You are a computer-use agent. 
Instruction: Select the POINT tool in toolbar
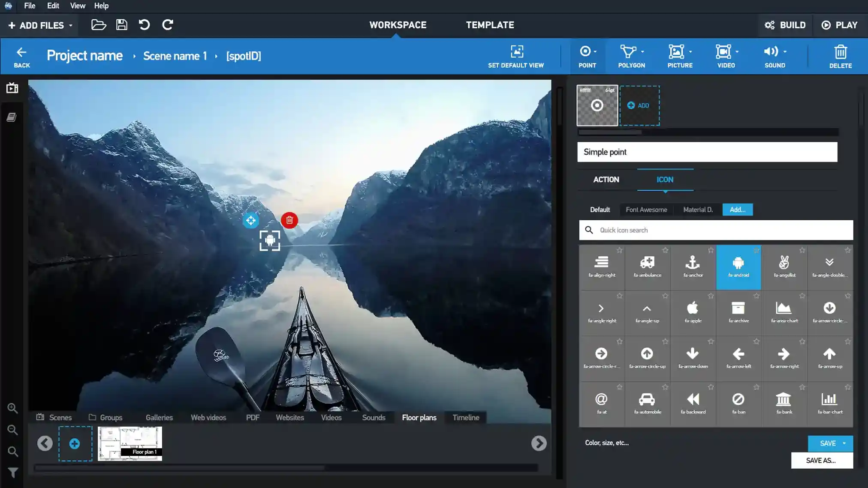[x=587, y=56]
